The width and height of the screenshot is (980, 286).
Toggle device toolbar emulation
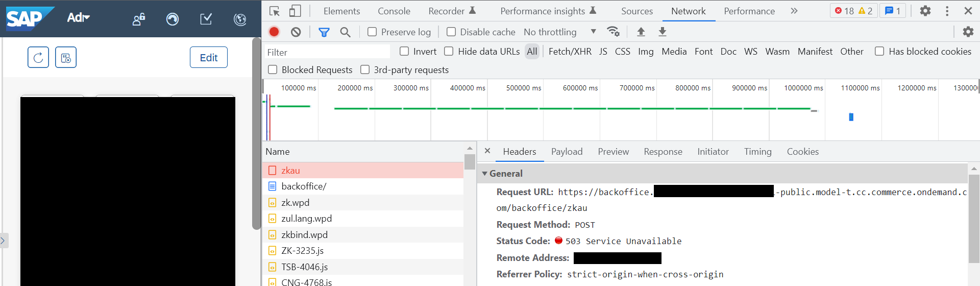(x=295, y=11)
